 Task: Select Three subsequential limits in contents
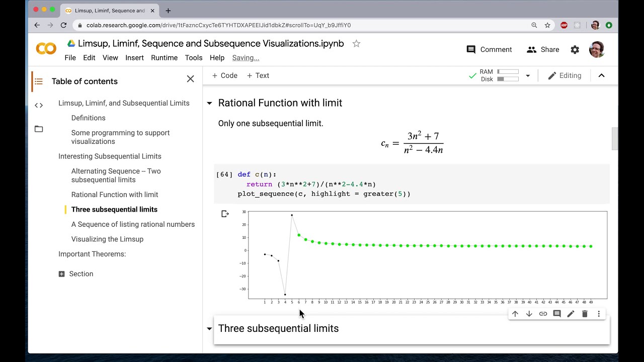(x=114, y=210)
